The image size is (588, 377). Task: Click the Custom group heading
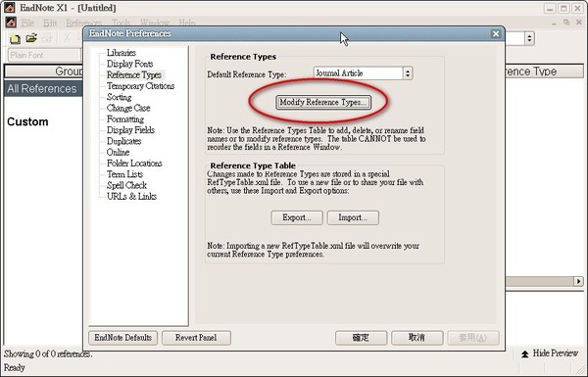point(27,121)
